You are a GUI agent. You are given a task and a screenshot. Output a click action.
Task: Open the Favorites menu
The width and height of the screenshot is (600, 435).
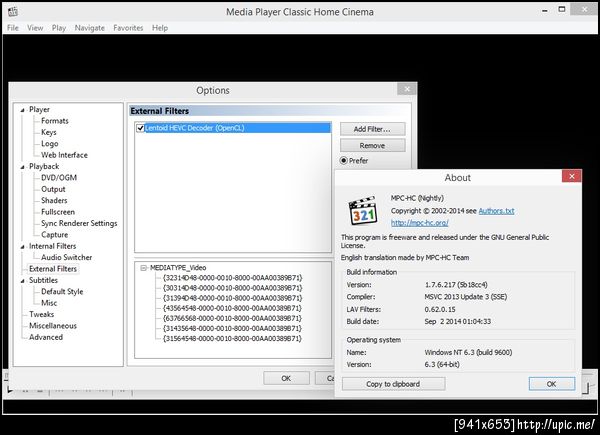128,28
